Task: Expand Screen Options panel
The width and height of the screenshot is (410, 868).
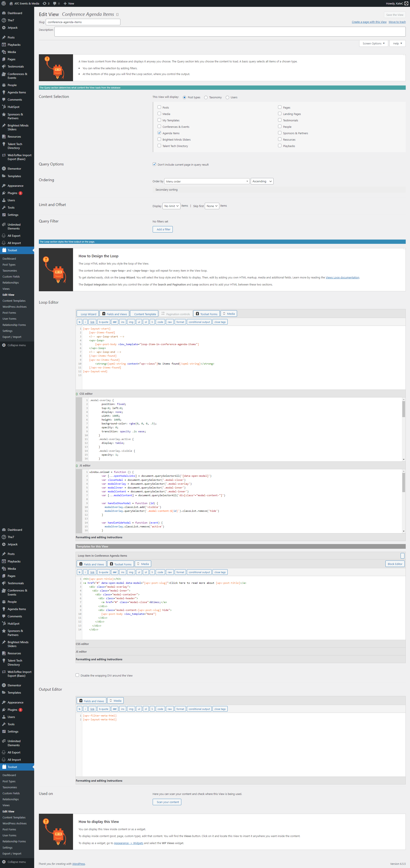Action: coord(374,43)
